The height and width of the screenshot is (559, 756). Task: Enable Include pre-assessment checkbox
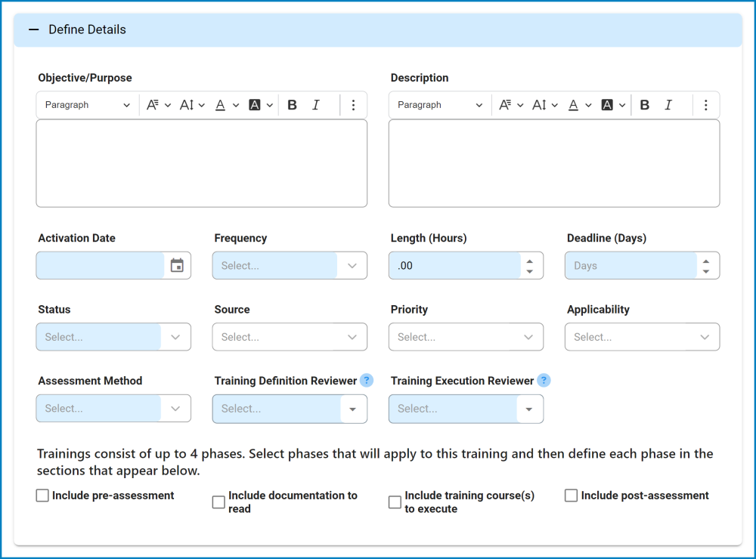(x=43, y=496)
